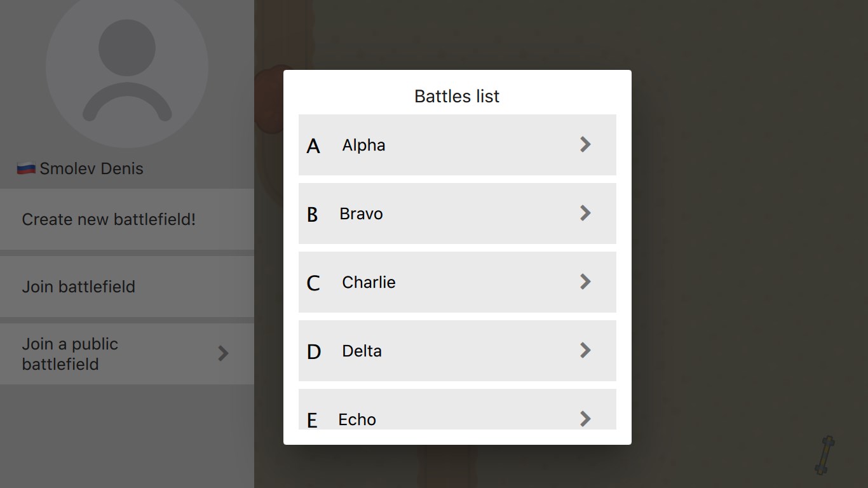Click the user profile avatar icon
Viewport: 868px width, 488px height.
[127, 68]
